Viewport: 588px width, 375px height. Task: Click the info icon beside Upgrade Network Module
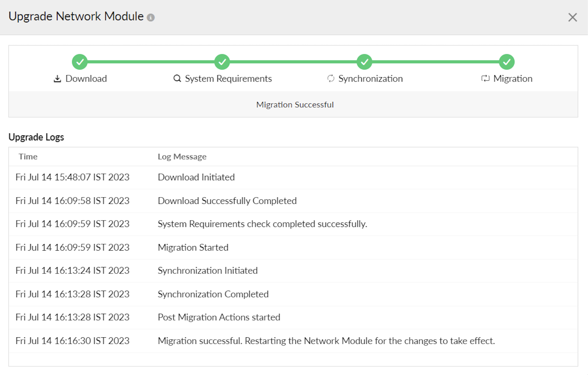click(x=151, y=17)
